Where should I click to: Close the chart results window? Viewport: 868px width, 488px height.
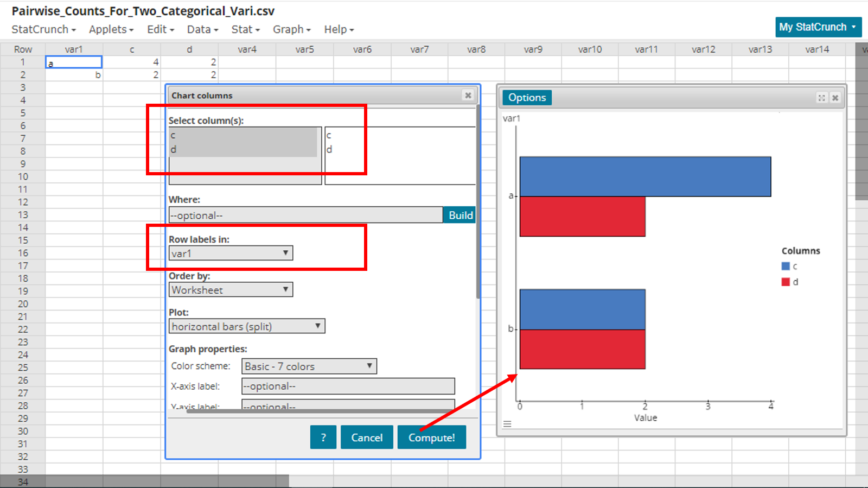pyautogui.click(x=835, y=98)
